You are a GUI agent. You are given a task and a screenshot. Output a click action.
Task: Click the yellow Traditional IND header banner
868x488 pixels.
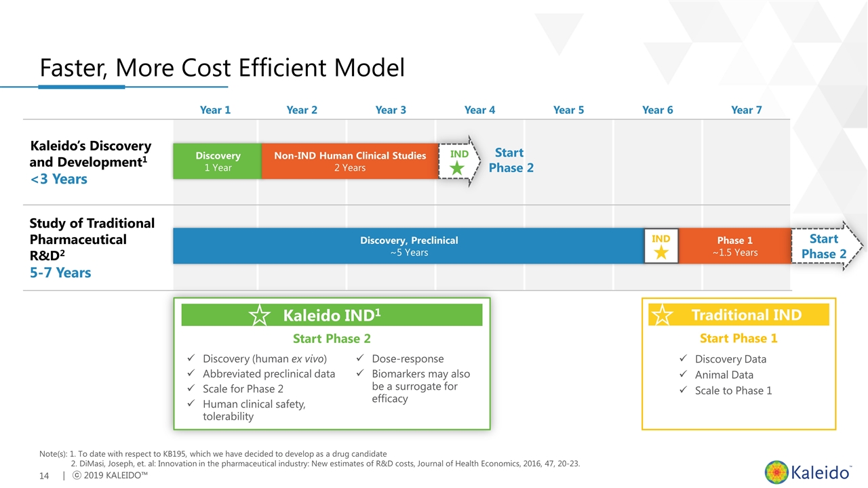point(738,314)
